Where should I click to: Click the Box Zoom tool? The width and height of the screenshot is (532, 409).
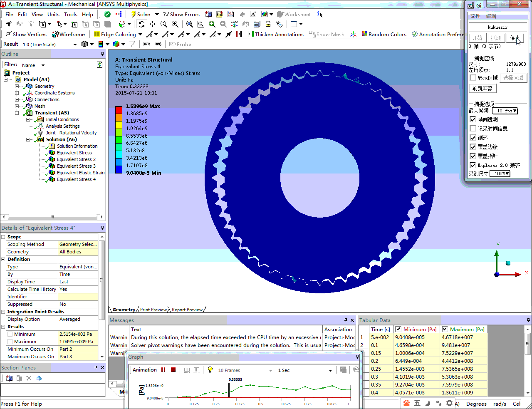(175, 24)
